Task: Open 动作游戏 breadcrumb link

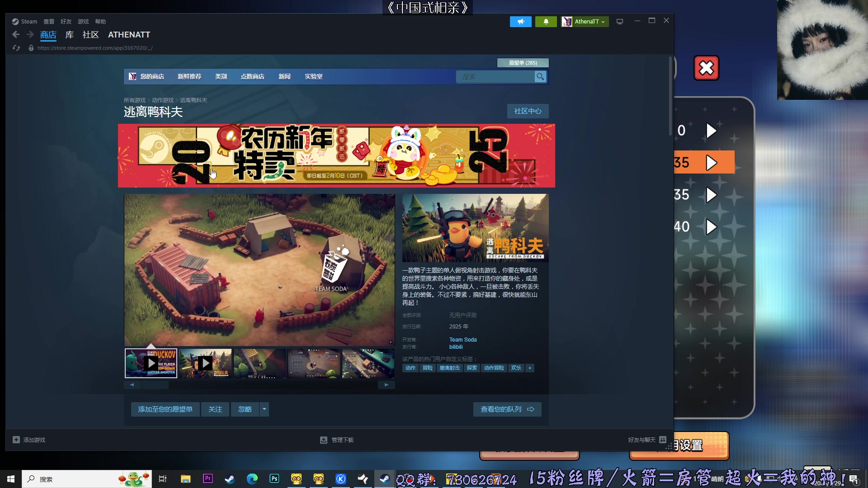Action: (x=163, y=100)
